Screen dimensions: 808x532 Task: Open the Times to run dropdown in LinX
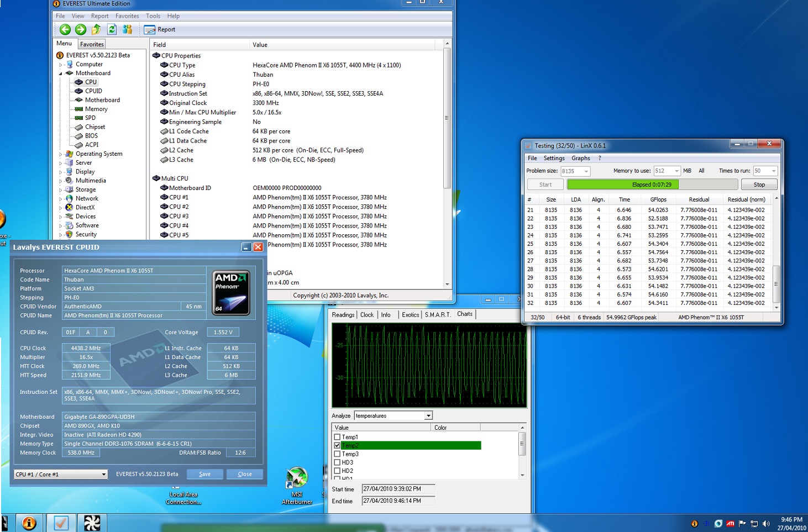click(774, 171)
